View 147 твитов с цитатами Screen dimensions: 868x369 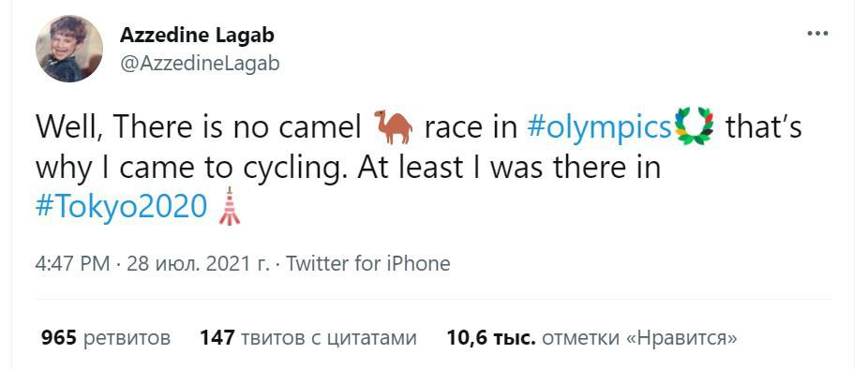click(x=307, y=337)
